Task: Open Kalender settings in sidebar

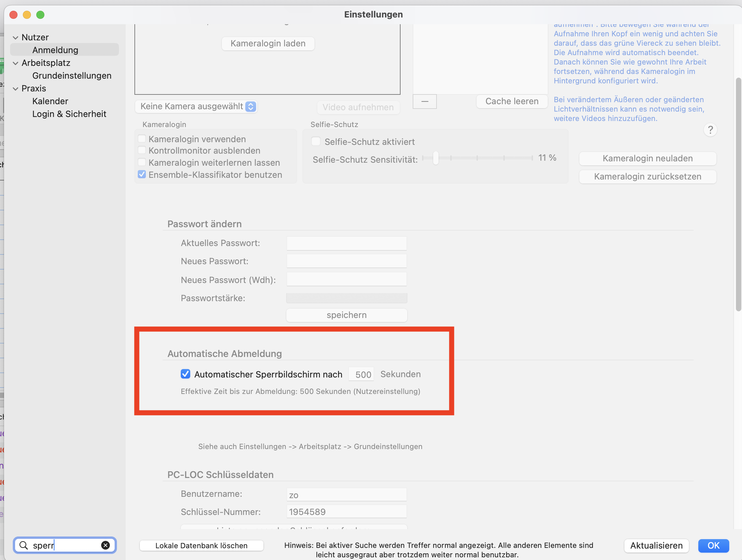Action: (50, 101)
